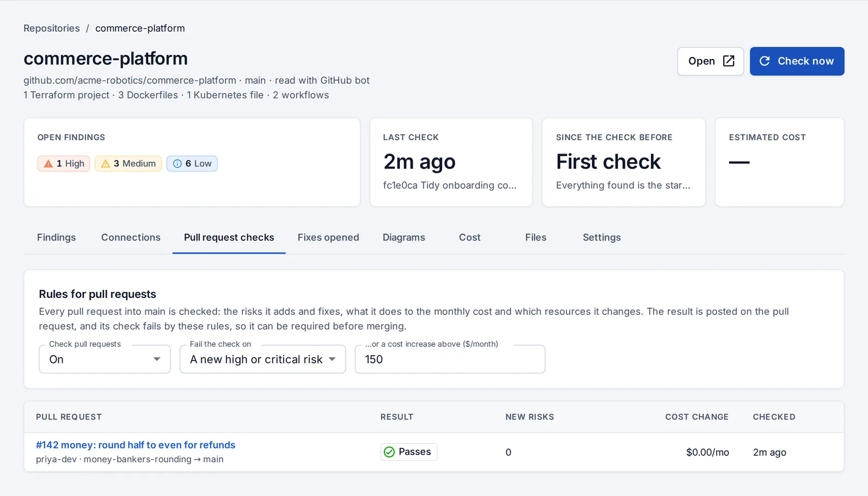
Task: Go to the Fixes opened tab
Action: [x=328, y=237]
